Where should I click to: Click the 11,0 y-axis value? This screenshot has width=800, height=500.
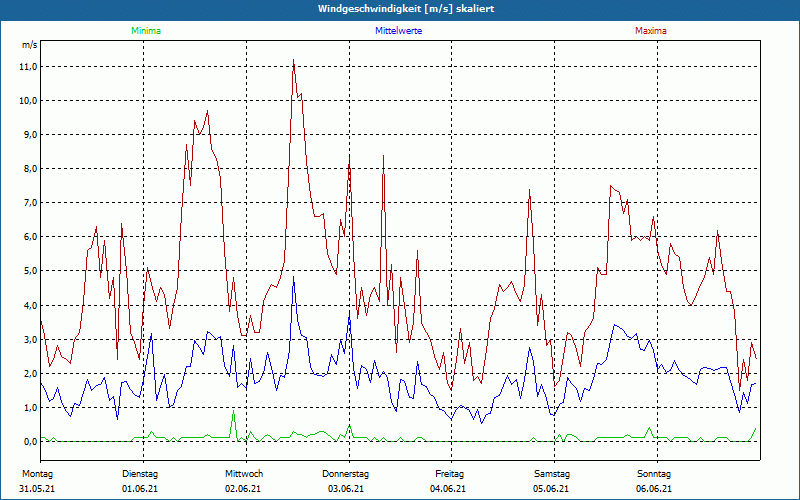point(28,67)
